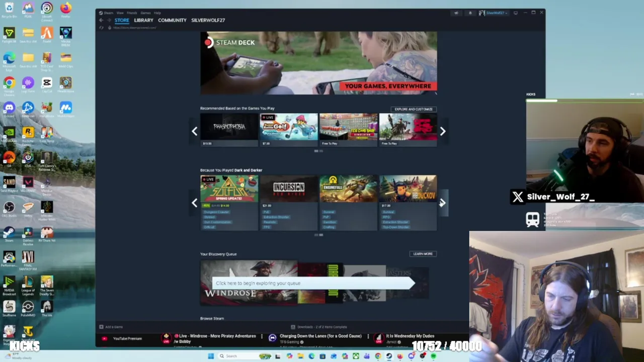
Task: Open League of Legends desktop shortcut
Action: [28, 286]
